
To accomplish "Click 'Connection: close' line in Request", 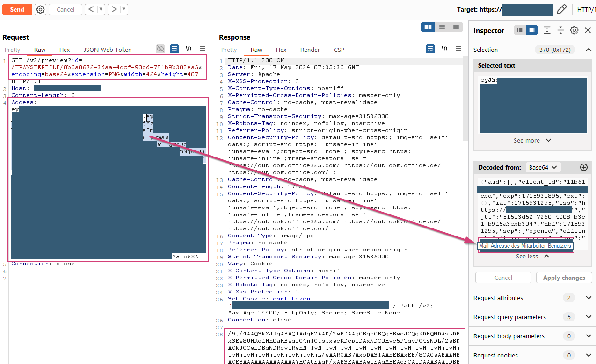I will coord(43,264).
